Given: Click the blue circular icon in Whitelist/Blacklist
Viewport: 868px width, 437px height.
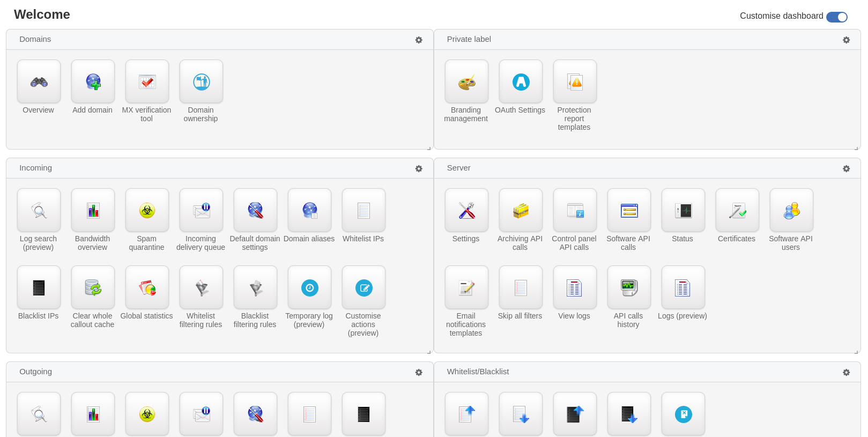Looking at the screenshot, I should point(683,414).
